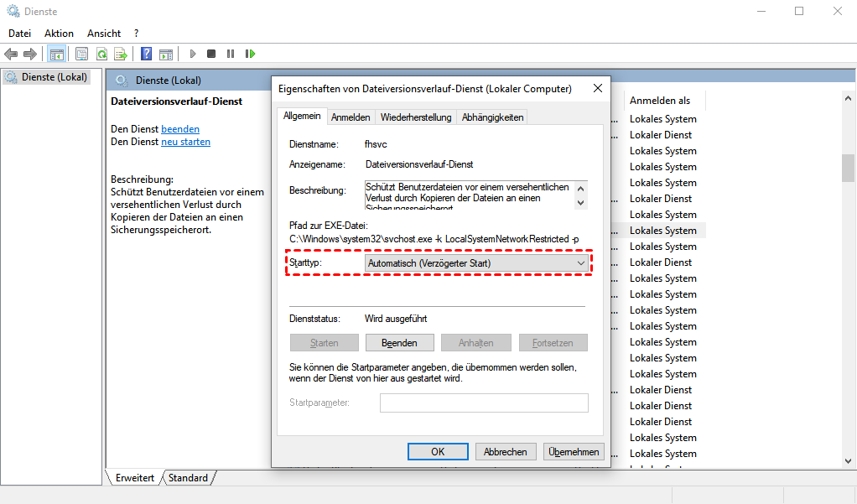Click the Restart service toolbar icon
This screenshot has width=857, height=504.
[250, 55]
